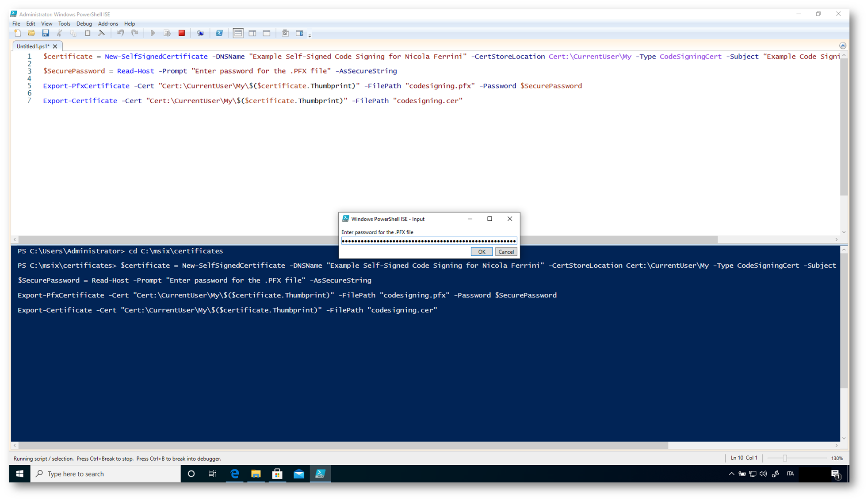The image size is (868, 501).
Task: Click $SecurePassword variable on line 3
Action: click(74, 71)
